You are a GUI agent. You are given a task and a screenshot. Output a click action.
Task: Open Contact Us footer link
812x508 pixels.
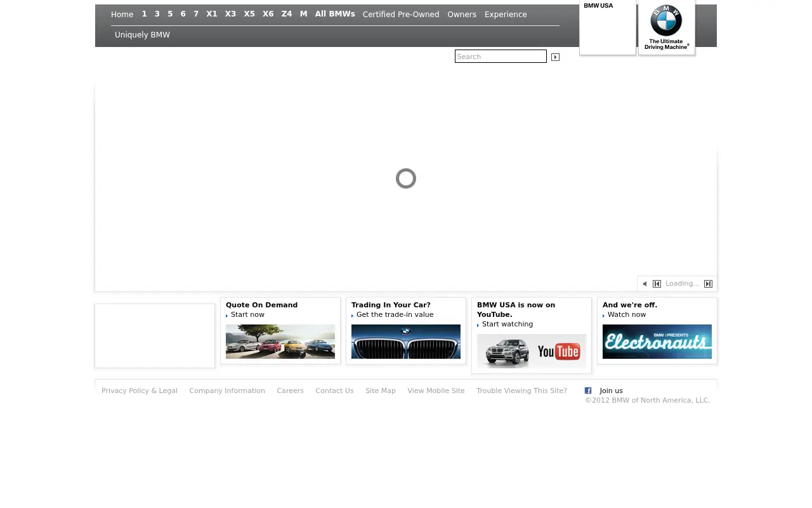pos(334,391)
